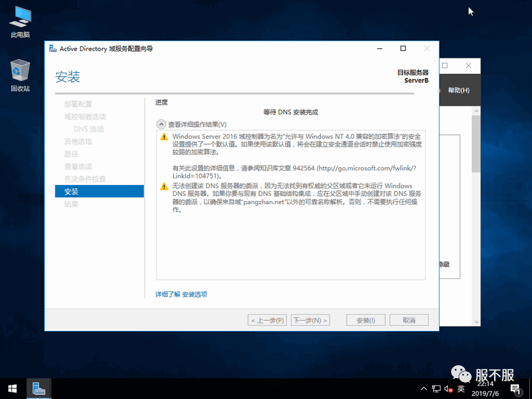This screenshot has height=399, width=532.
Task: Click the 等待 DNS 安装完成 progress text
Action: (x=291, y=112)
